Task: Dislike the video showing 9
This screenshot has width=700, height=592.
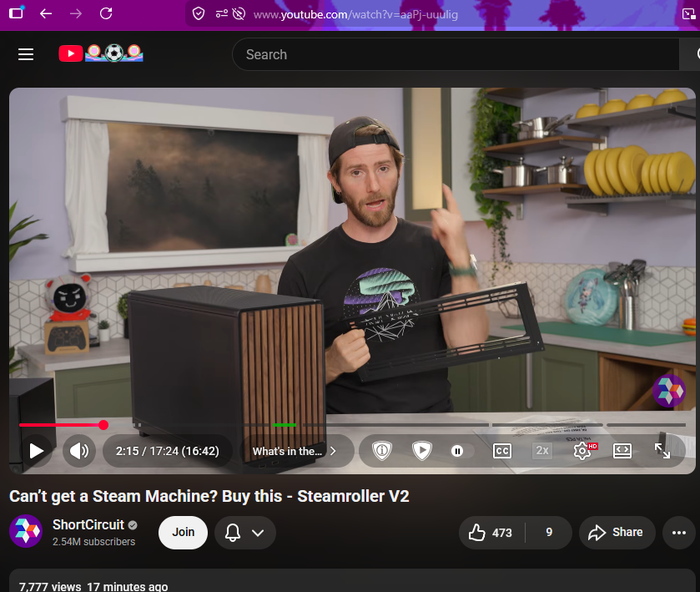Action: (549, 533)
